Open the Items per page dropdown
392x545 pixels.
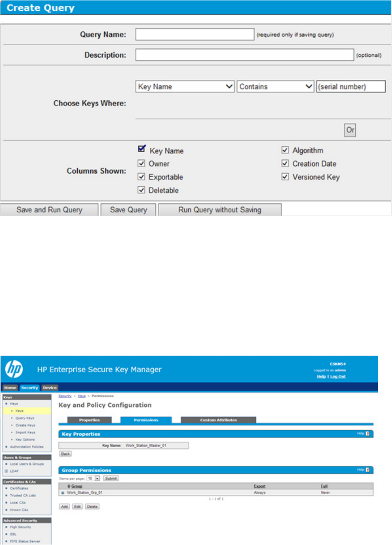click(x=93, y=478)
